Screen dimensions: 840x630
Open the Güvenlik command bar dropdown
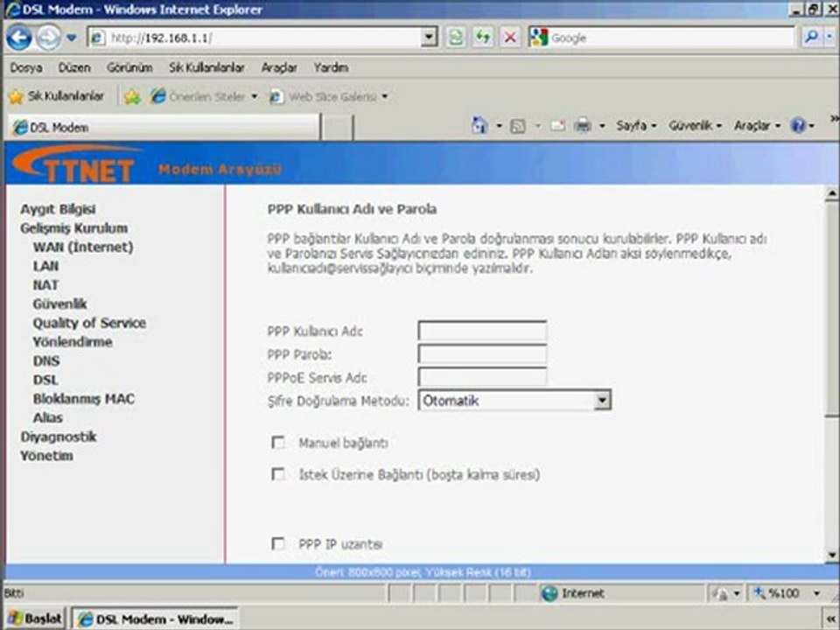[x=695, y=126]
